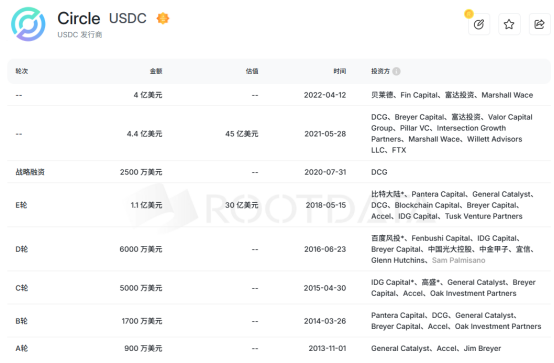The height and width of the screenshot is (363, 554).
Task: Open DCG in the 战略融资 row
Action: (x=379, y=172)
